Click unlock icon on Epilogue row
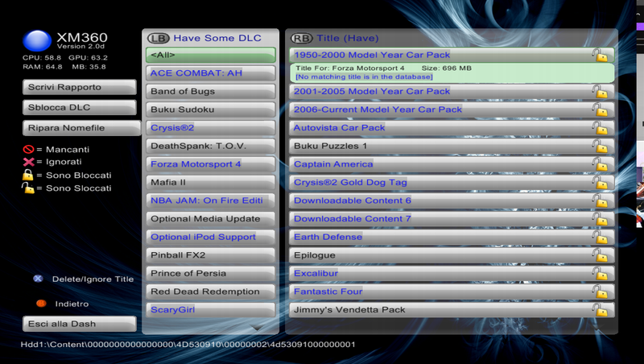 tap(600, 255)
